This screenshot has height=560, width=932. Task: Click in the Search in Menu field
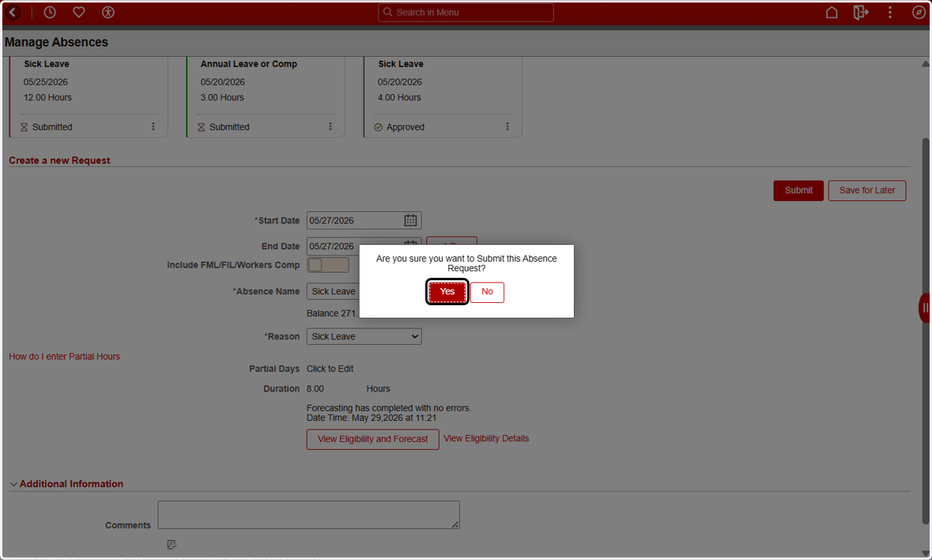tap(466, 12)
